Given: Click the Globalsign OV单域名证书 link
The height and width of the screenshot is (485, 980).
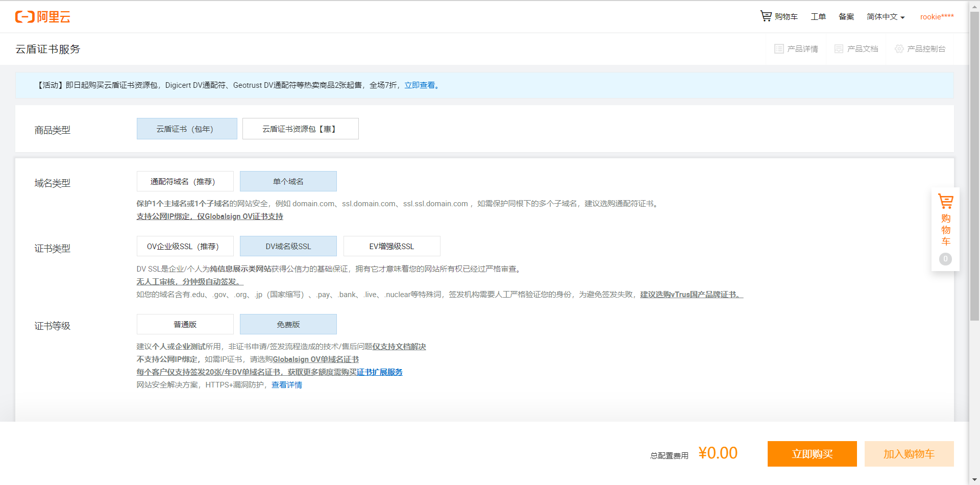Looking at the screenshot, I should point(316,359).
